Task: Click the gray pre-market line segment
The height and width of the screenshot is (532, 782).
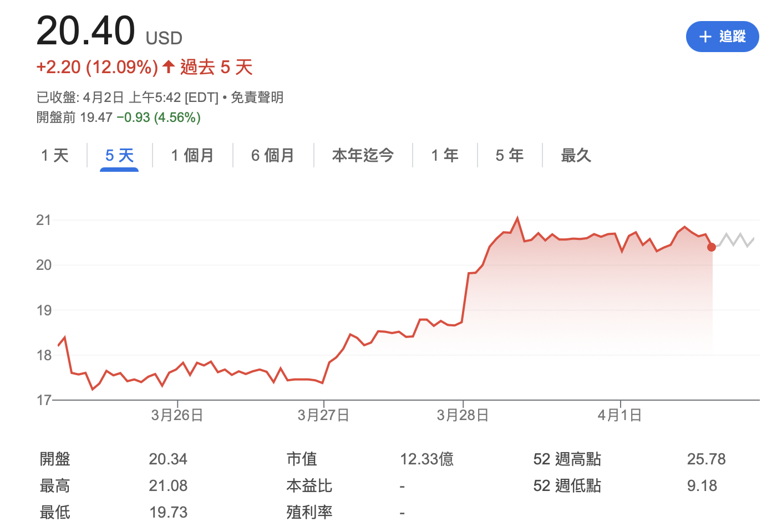Action: pyautogui.click(x=735, y=240)
